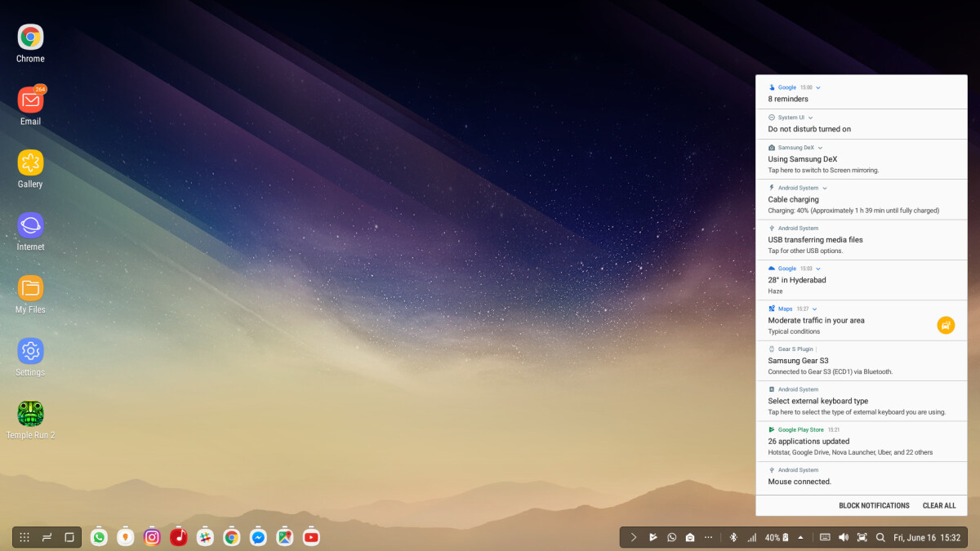Image resolution: width=980 pixels, height=551 pixels.
Task: Open the taskbar overflow menu
Action: pos(709,537)
